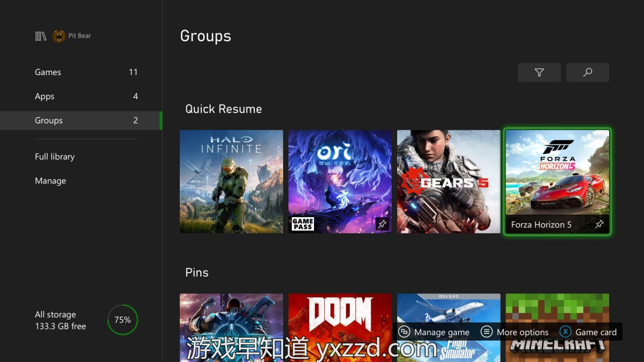The image size is (644, 362).
Task: Toggle the pin on Forza Horizon 5
Action: click(x=599, y=224)
